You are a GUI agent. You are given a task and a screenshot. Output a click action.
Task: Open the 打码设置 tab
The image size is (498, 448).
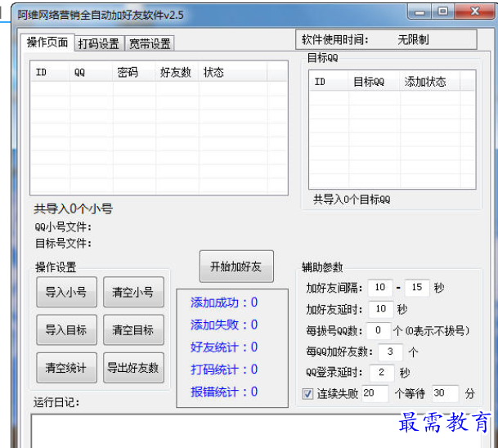click(99, 43)
